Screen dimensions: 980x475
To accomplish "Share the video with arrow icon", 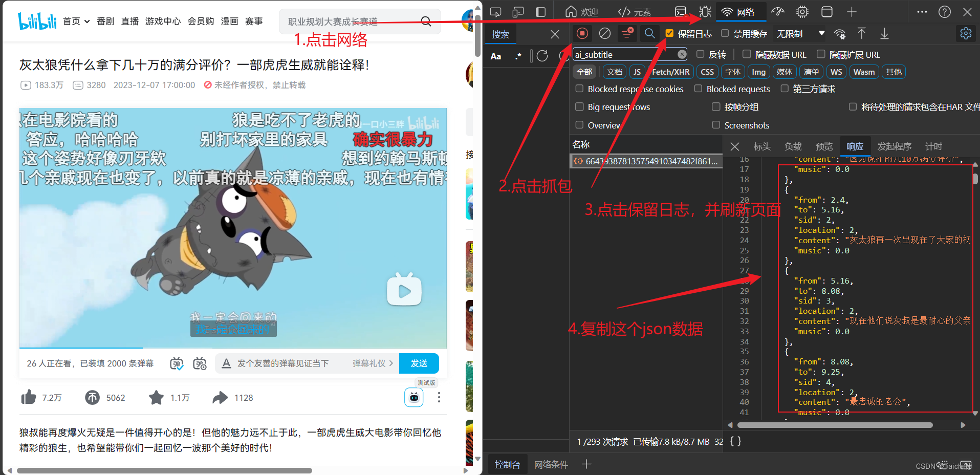I will [x=220, y=398].
